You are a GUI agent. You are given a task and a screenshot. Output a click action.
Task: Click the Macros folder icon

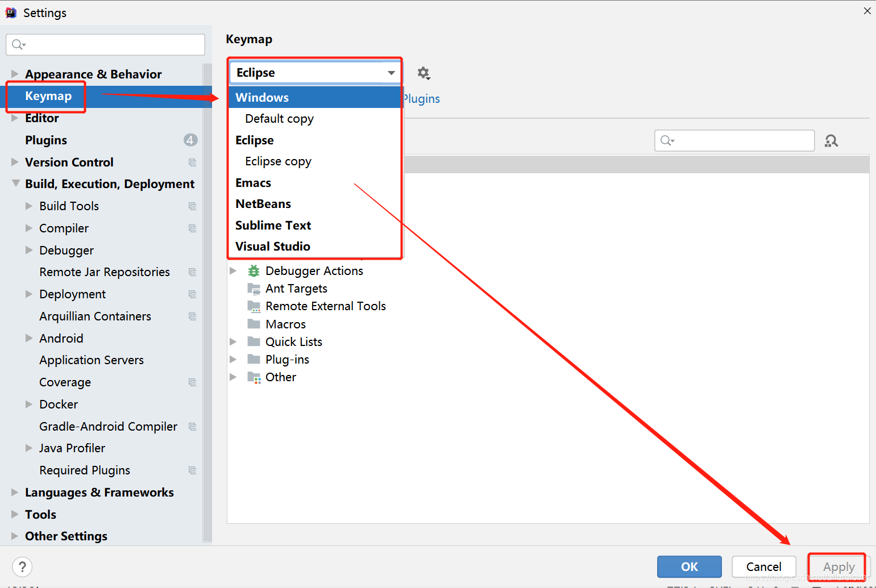(x=254, y=324)
